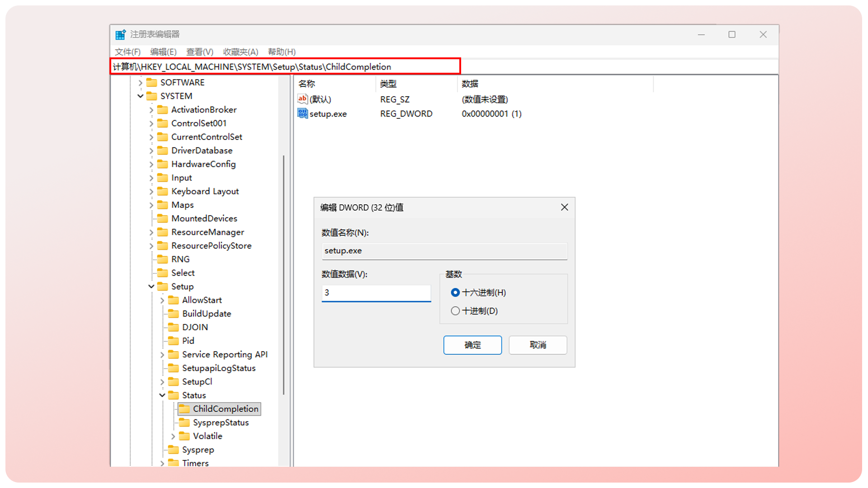Click the tree pane vertical scrollbar
Screen dimensions: 868x488
[284, 275]
